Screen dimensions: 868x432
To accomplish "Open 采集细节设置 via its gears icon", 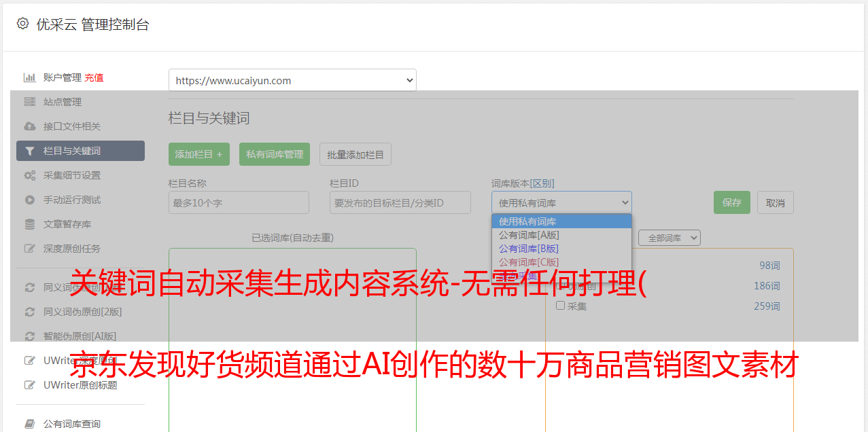I will (29, 175).
